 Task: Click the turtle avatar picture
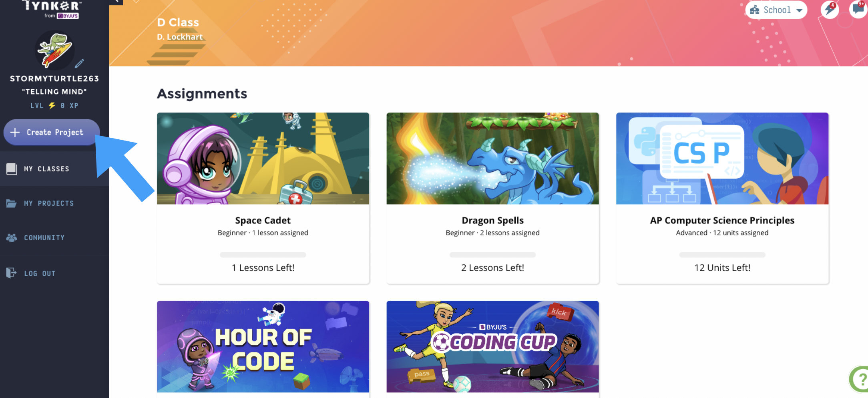[55, 50]
